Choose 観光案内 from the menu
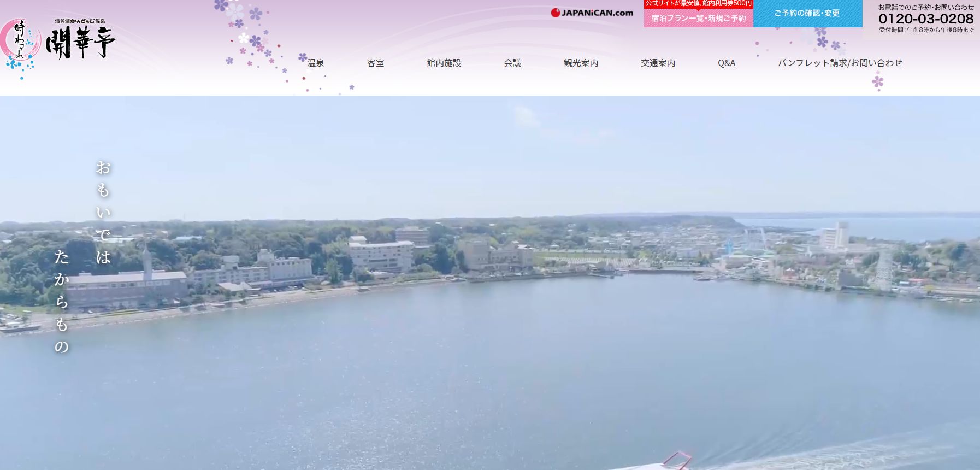 pyautogui.click(x=581, y=63)
